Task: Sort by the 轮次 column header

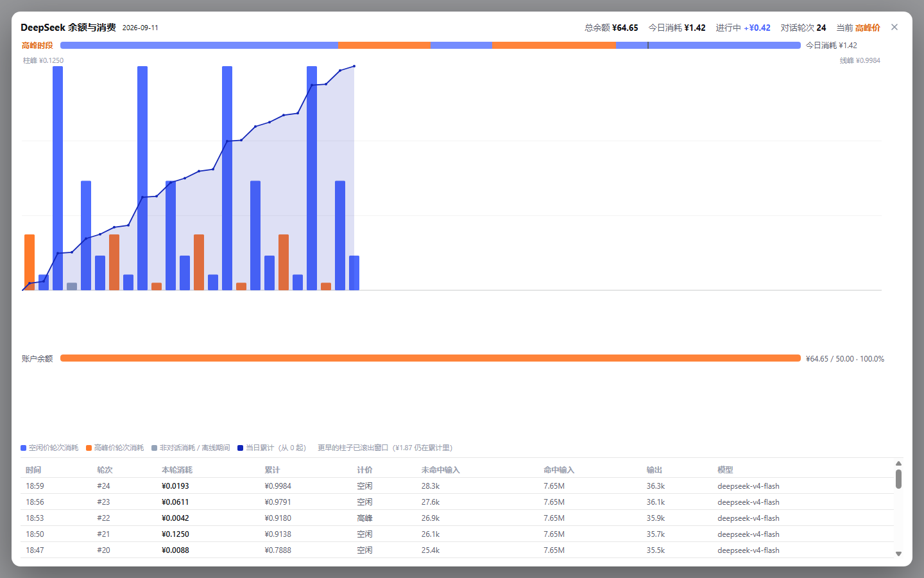Action: [105, 470]
